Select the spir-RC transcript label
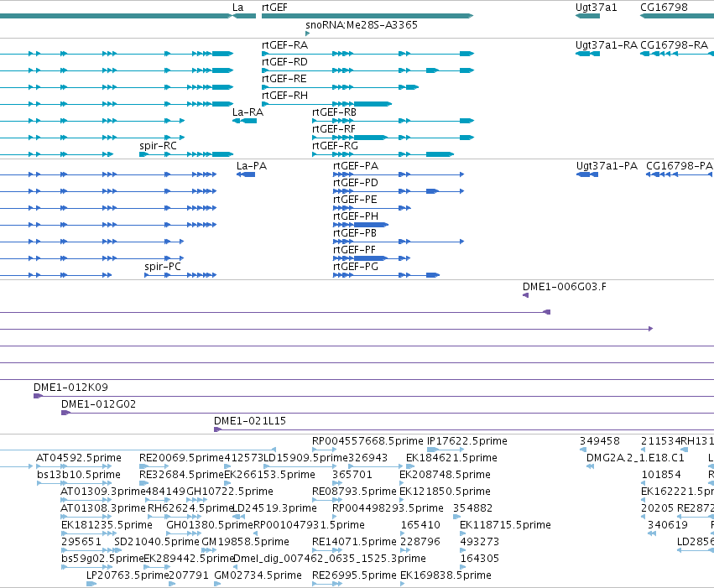714x588 pixels. 158,146
